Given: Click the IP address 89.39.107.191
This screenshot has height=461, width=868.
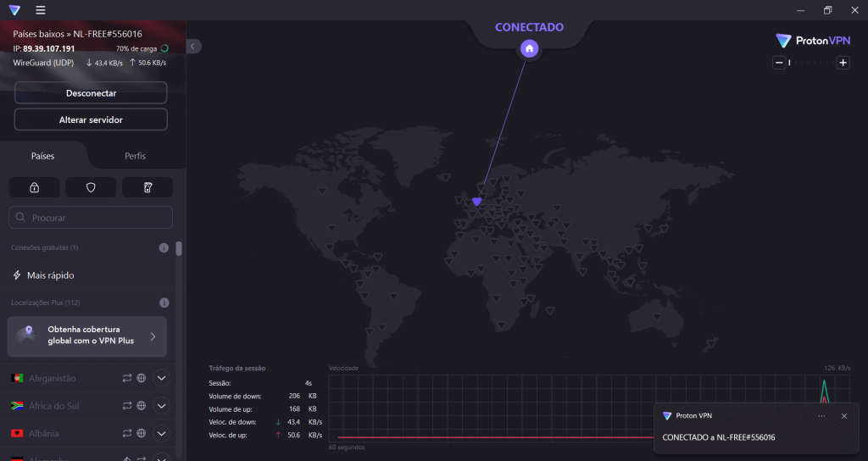Looking at the screenshot, I should tap(48, 48).
